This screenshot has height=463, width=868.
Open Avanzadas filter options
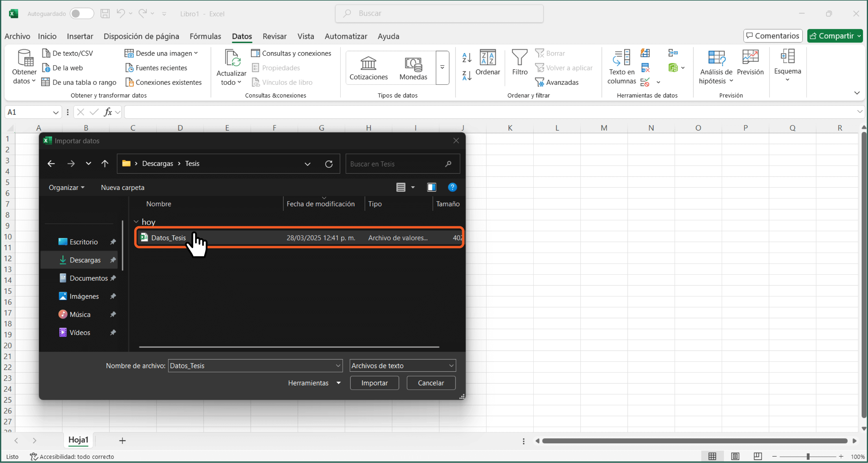(x=557, y=82)
